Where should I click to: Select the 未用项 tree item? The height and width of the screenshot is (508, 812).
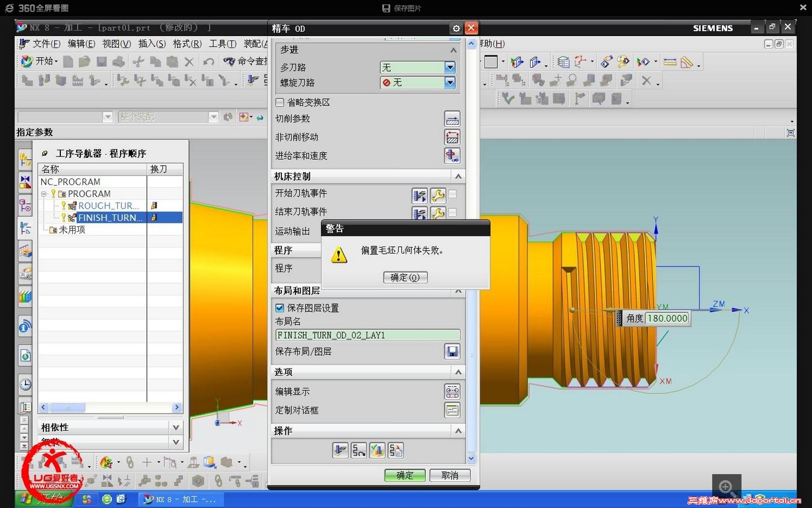coord(72,230)
